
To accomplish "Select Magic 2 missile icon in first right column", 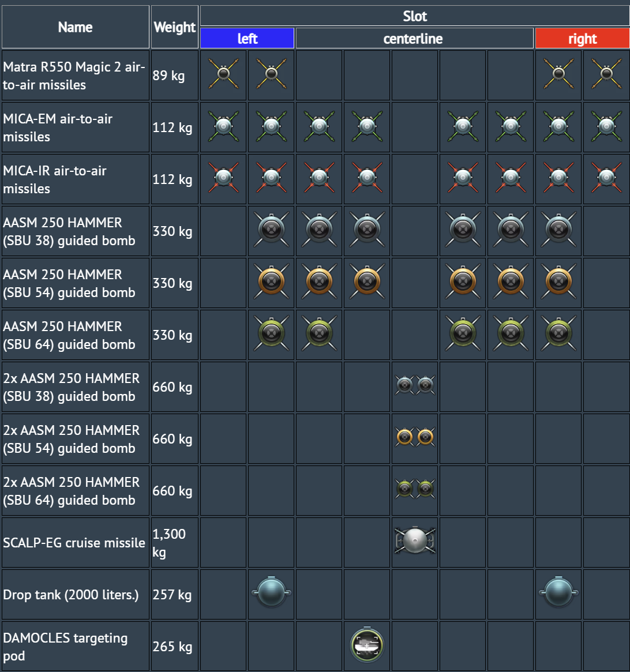I will (x=558, y=74).
